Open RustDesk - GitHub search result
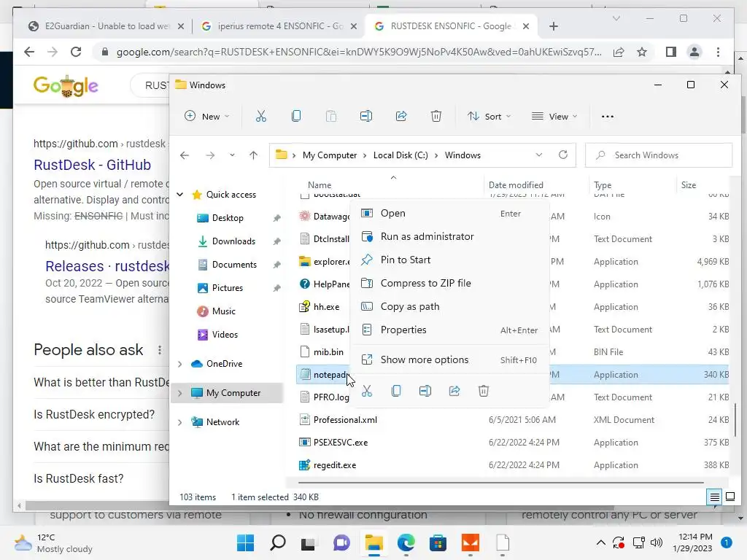 93,165
